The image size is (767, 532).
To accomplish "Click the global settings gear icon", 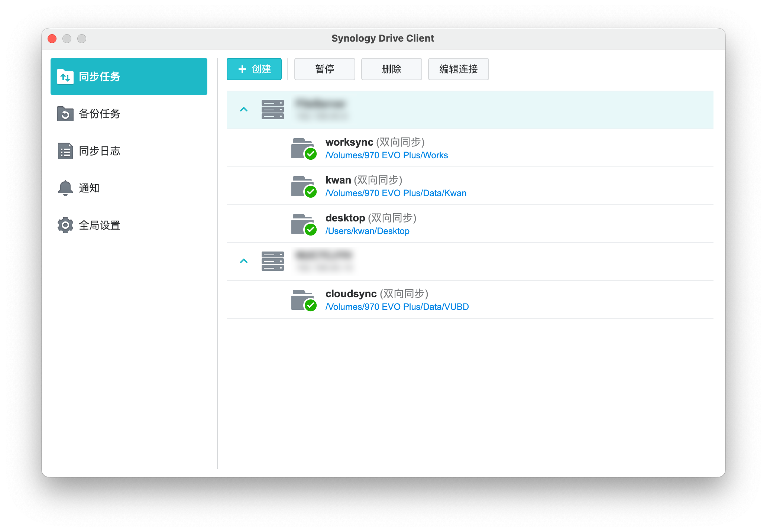I will 65,225.
